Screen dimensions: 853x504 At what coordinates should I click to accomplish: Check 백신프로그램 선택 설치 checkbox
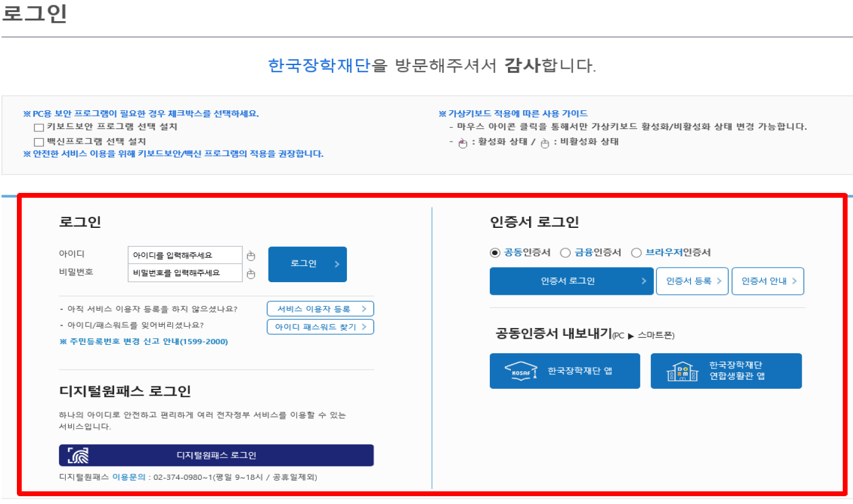[39, 142]
